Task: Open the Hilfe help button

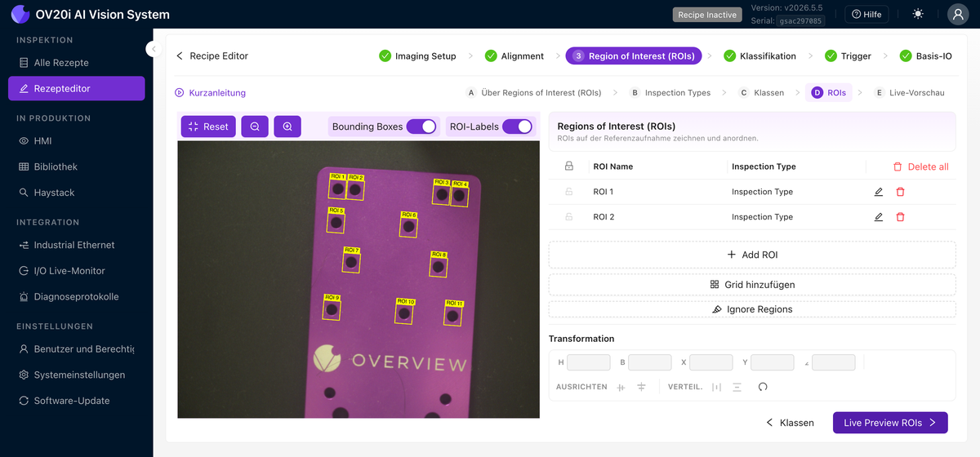Action: (x=866, y=14)
